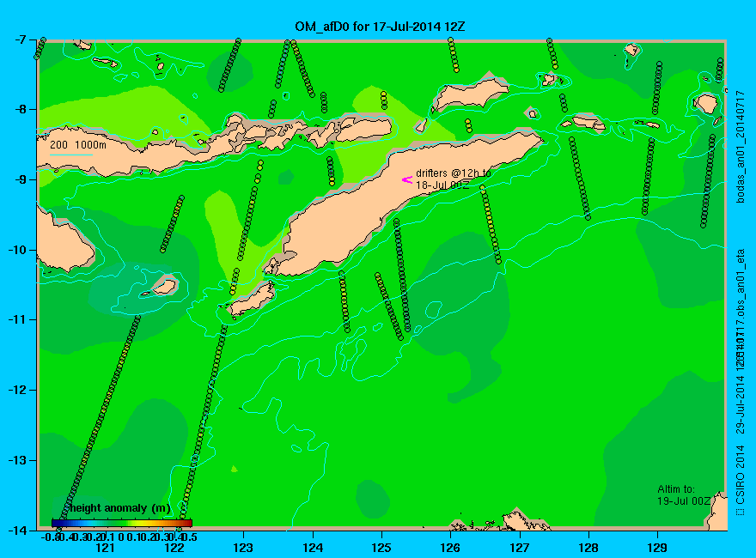Click the "200 1000m" contour legend label
The height and width of the screenshot is (558, 756).
pyautogui.click(x=78, y=144)
